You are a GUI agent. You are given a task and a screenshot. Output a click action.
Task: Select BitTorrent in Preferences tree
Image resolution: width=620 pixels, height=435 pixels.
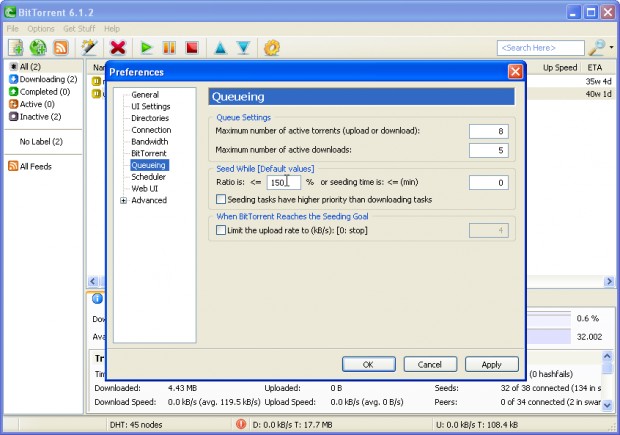[149, 153]
